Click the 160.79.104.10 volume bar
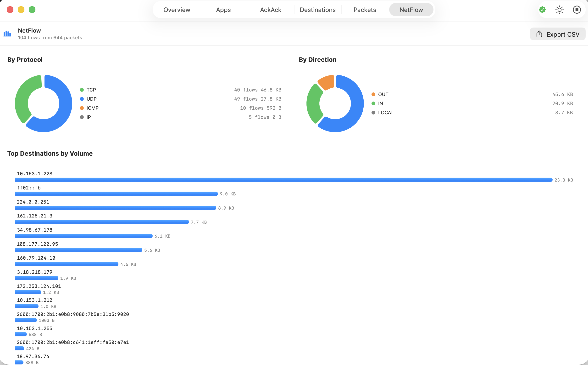Screen dimensions: 588x365 [67, 264]
